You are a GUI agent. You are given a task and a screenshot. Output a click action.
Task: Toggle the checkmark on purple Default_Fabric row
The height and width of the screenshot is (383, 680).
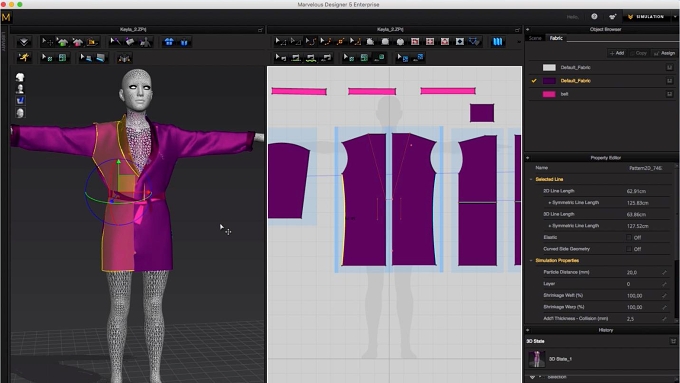pyautogui.click(x=534, y=81)
